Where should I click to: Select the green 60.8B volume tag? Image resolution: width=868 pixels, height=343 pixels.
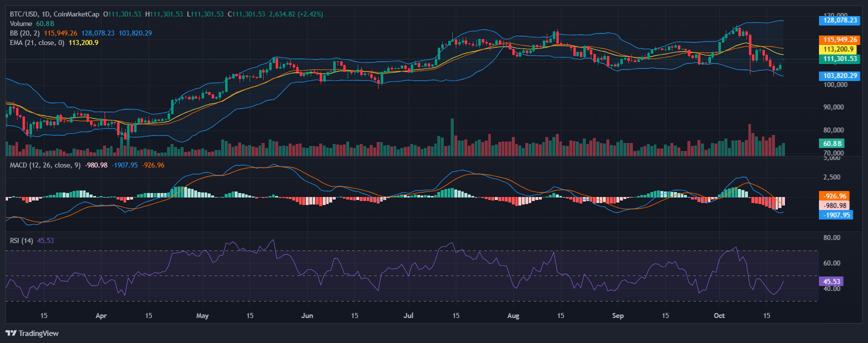[x=832, y=143]
